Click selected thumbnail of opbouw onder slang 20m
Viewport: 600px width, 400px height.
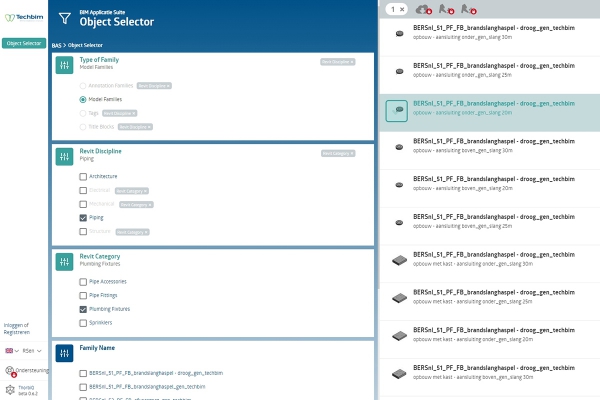(396, 111)
